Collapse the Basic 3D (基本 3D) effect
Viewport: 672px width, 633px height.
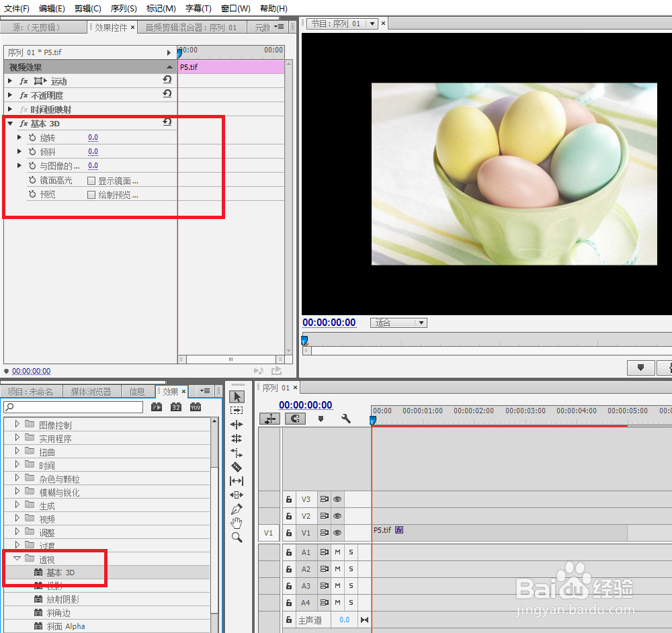point(10,124)
